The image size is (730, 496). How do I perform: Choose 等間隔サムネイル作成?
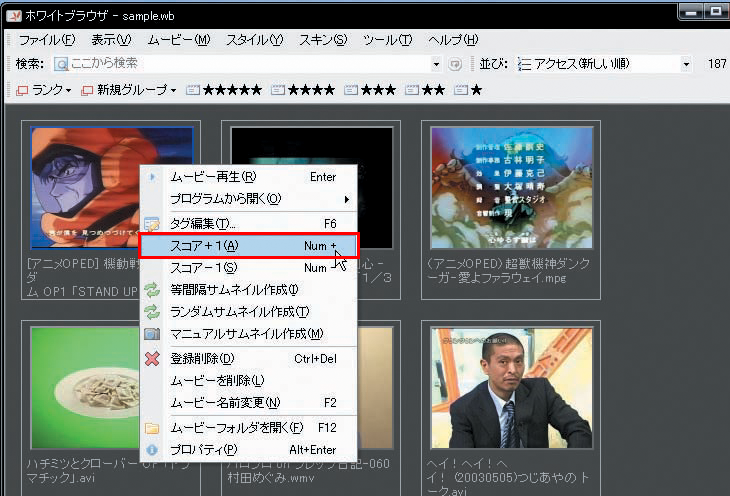[x=248, y=290]
